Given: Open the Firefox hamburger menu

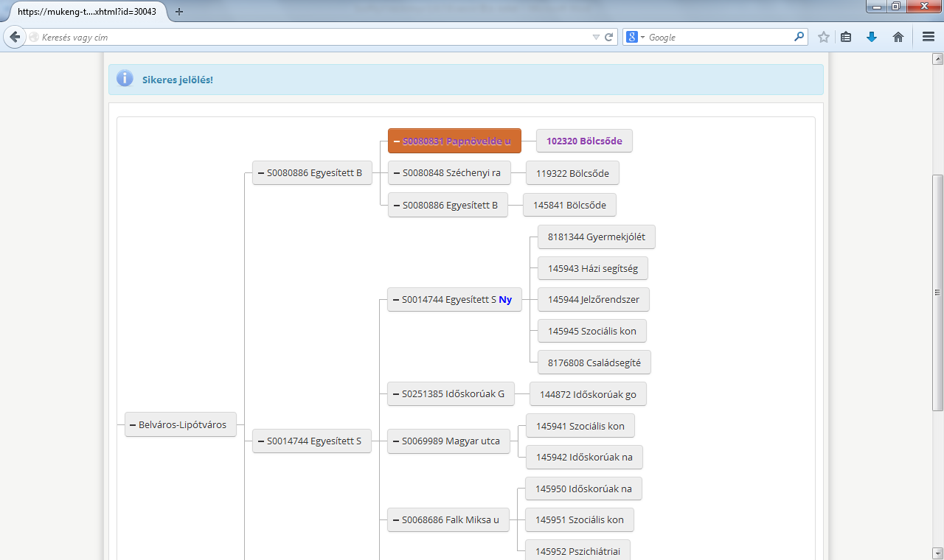Looking at the screenshot, I should pos(929,37).
